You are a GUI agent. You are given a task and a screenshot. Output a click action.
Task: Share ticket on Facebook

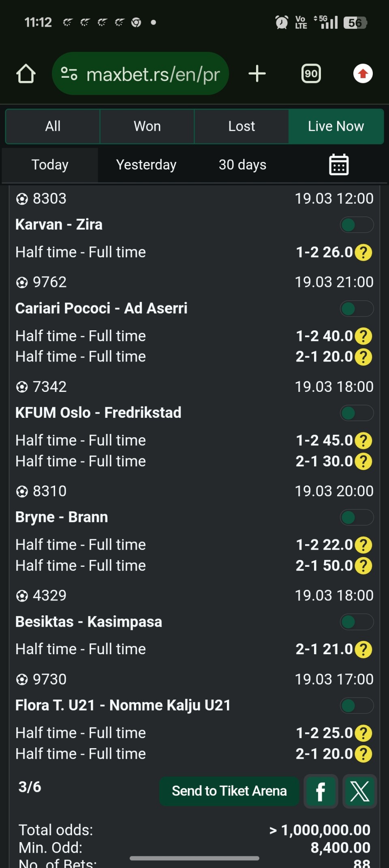(321, 791)
